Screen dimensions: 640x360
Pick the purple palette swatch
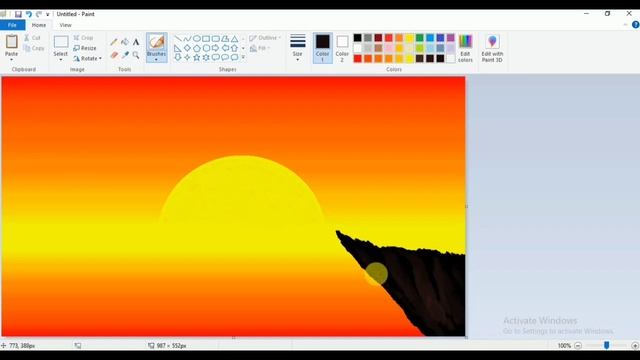451,38
